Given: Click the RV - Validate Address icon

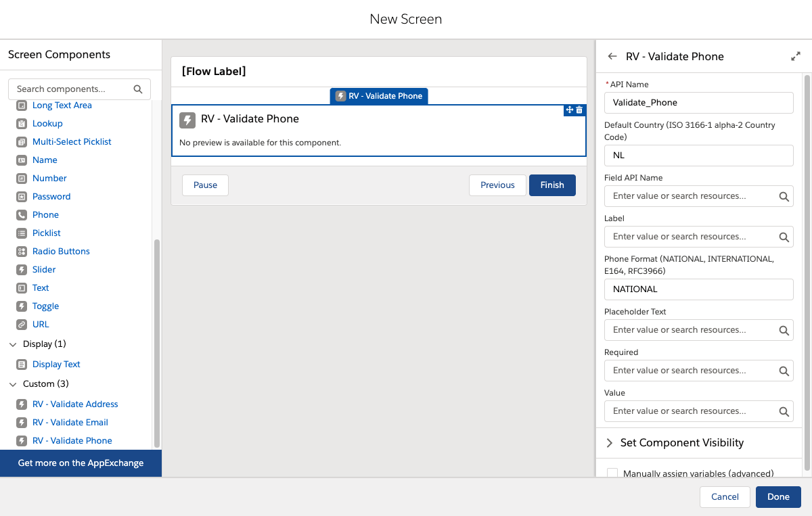Looking at the screenshot, I should coord(22,404).
